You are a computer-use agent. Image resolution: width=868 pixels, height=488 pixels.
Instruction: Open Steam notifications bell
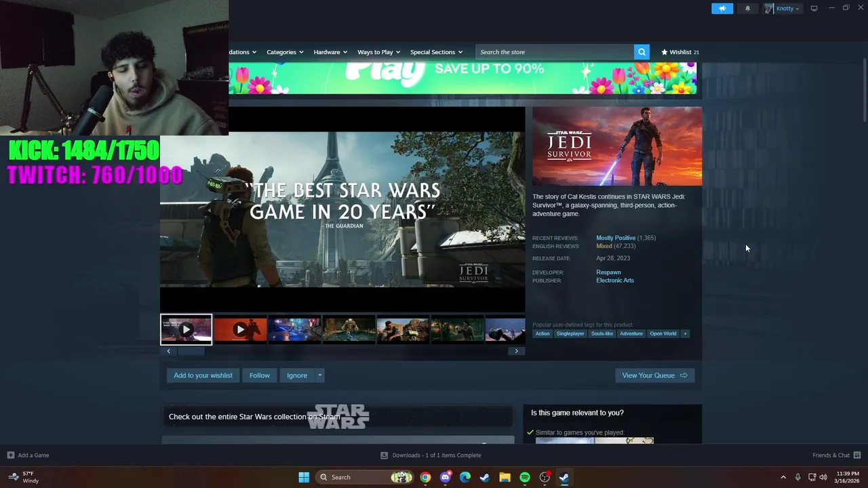[x=748, y=8]
